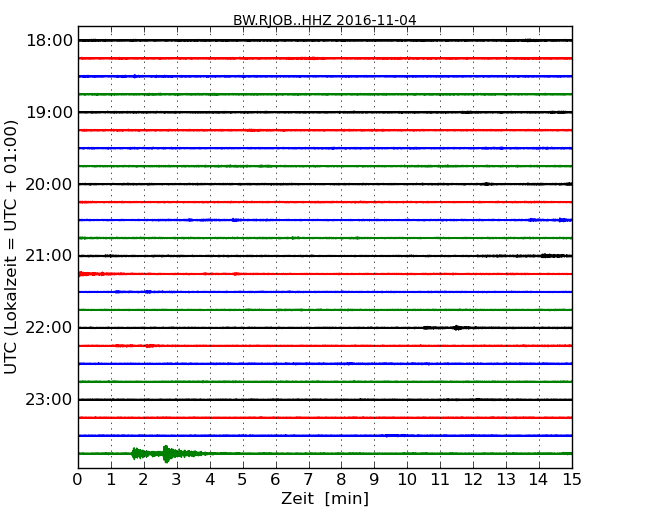Click the plot title BW.RJOB..HHZ 2016-11-04
650x520 pixels.
click(x=325, y=20)
